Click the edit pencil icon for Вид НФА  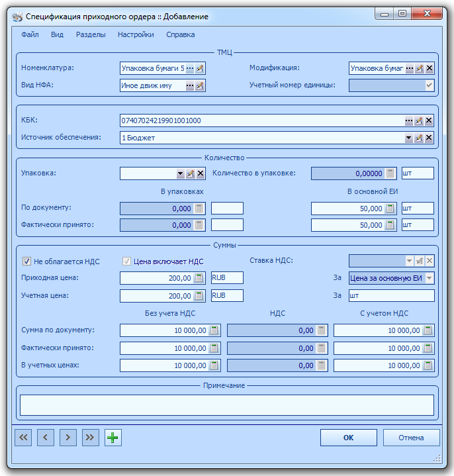[200, 85]
